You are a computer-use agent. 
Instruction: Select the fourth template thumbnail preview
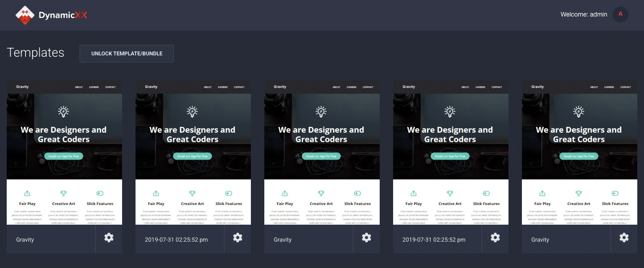pos(451,152)
